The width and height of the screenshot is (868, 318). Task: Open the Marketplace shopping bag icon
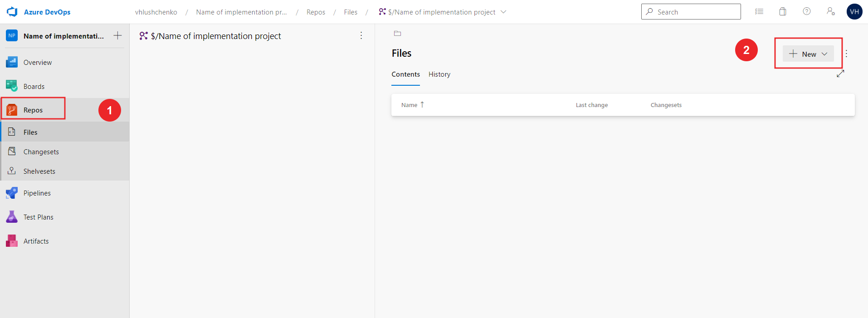783,11
